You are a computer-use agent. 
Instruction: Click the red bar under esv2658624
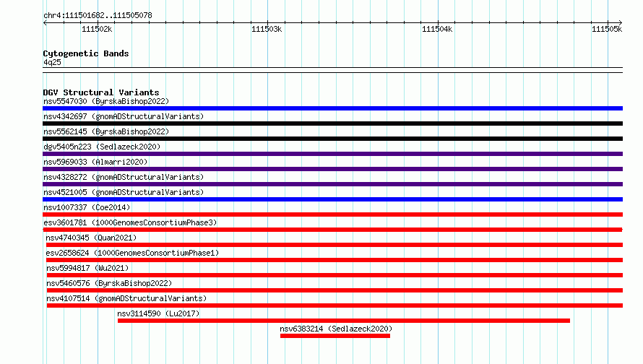335,260
